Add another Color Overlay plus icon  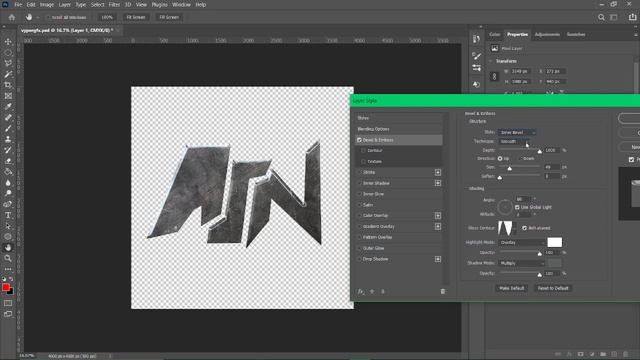point(438,216)
